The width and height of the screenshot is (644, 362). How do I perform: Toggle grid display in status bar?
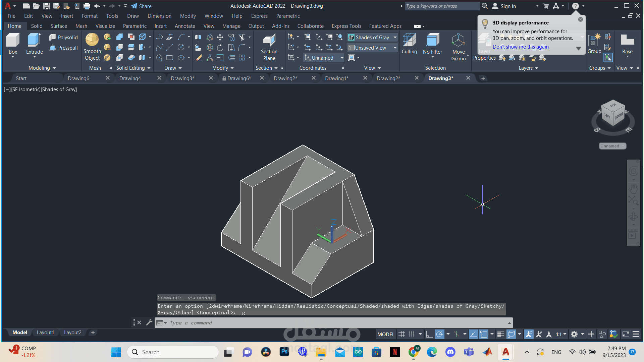[401, 334]
